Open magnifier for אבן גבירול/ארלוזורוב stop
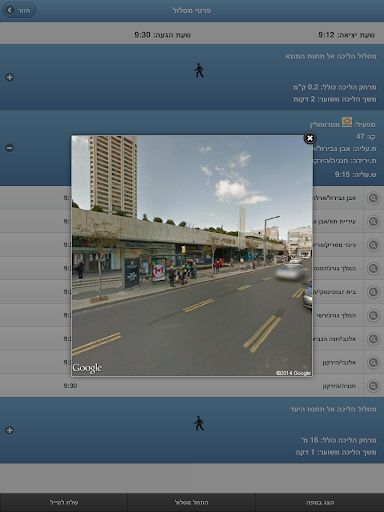Image resolution: width=384 pixels, height=512 pixels. click(x=373, y=198)
